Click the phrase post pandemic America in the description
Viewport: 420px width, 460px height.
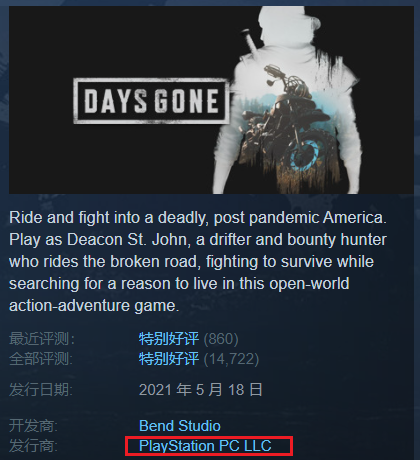300,218
